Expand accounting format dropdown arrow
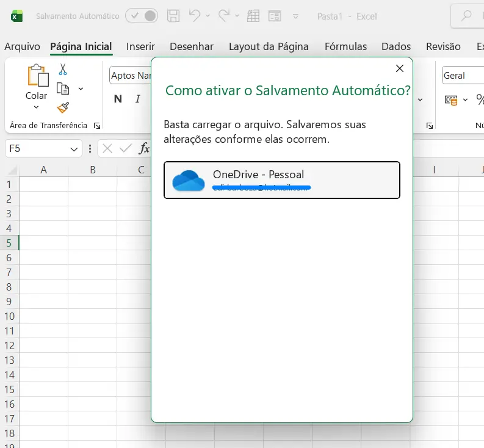This screenshot has width=484, height=448. click(465, 99)
